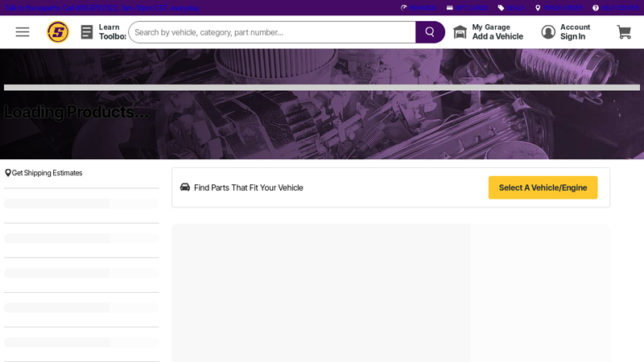The width and height of the screenshot is (644, 362).
Task: Click the shipping location pin icon
Action: [x=8, y=173]
